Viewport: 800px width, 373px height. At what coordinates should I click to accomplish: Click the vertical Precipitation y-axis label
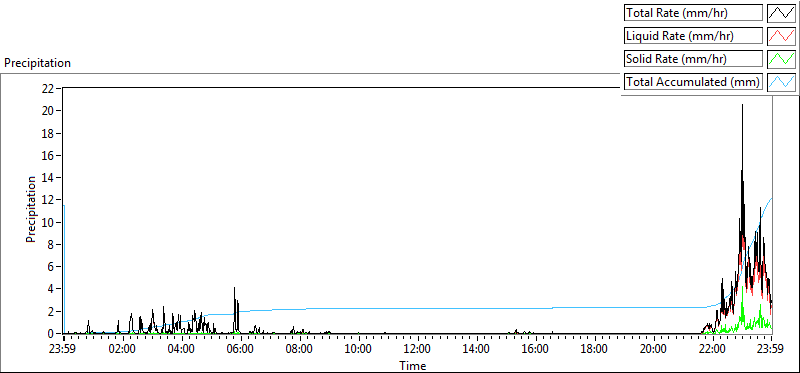coord(31,209)
